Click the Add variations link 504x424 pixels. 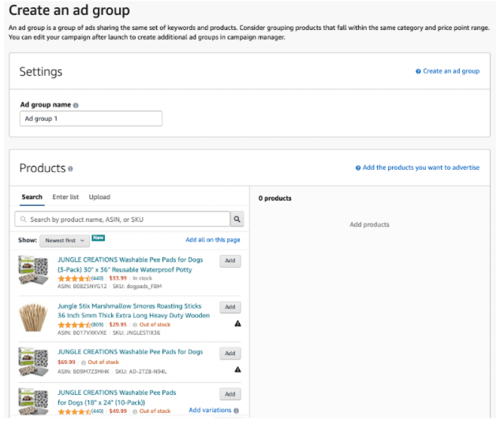(x=211, y=411)
